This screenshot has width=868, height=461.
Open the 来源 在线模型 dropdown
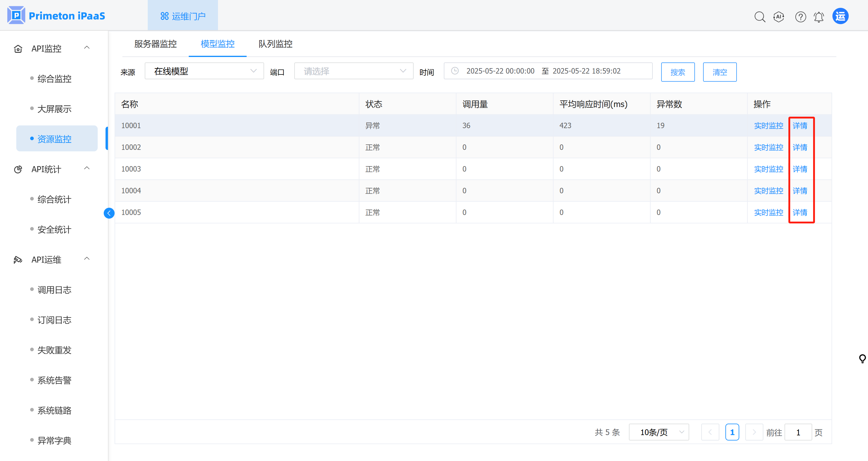pos(204,71)
